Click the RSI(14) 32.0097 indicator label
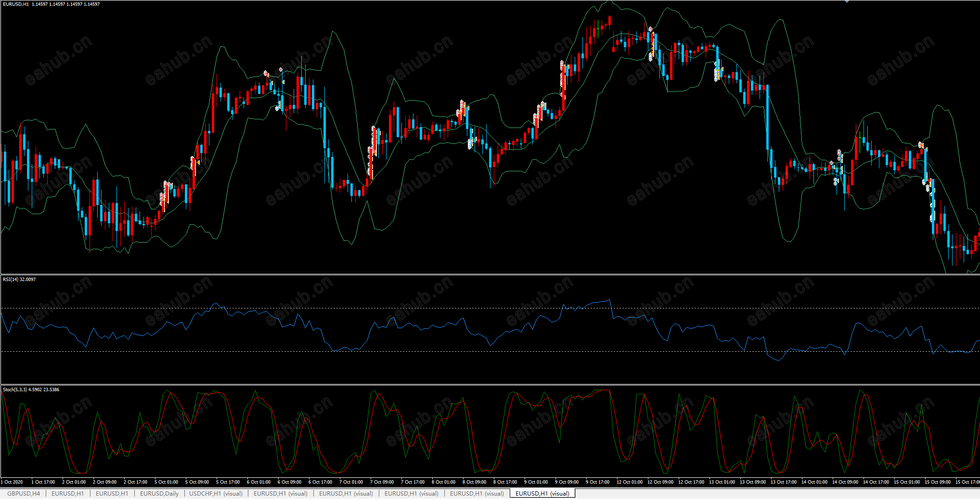 click(19, 279)
